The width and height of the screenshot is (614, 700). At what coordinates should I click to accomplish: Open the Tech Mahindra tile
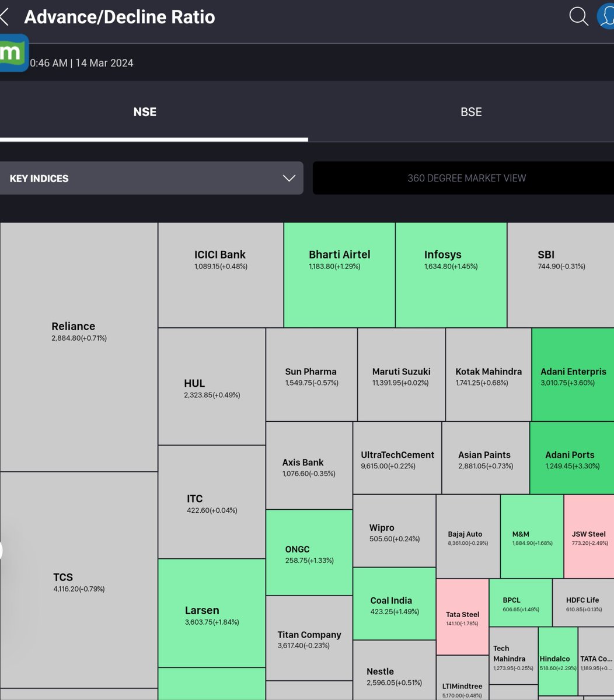click(514, 656)
